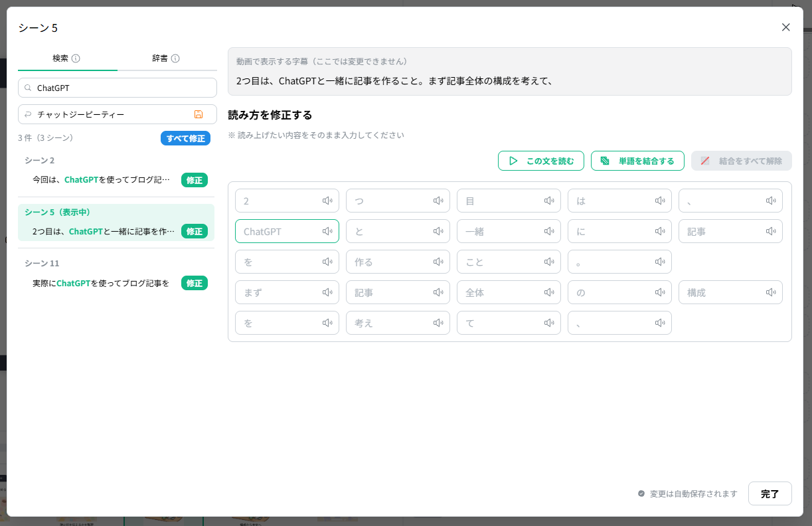Click the 完了 button
Screen dimensions: 812x526
770,493
